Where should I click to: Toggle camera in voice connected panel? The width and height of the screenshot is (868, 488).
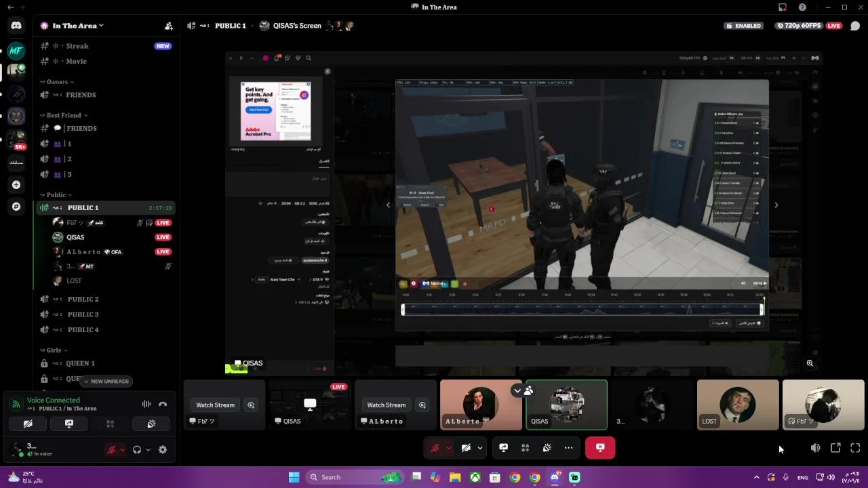coord(28,424)
